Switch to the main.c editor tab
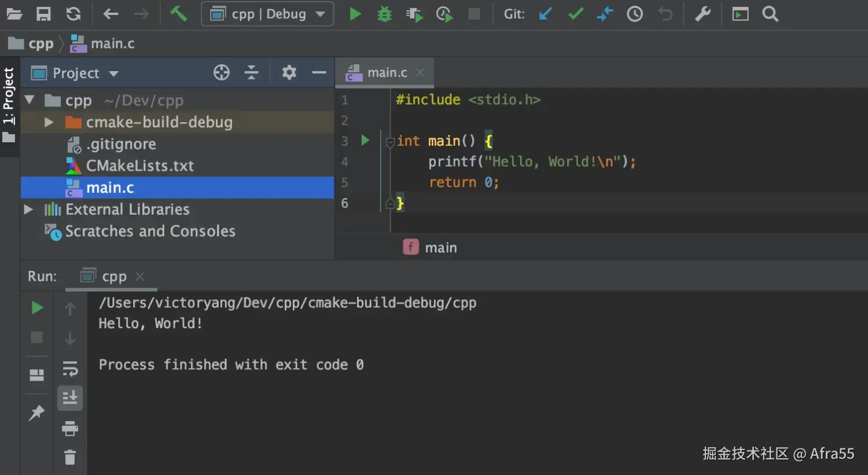The width and height of the screenshot is (868, 475). [x=384, y=73]
